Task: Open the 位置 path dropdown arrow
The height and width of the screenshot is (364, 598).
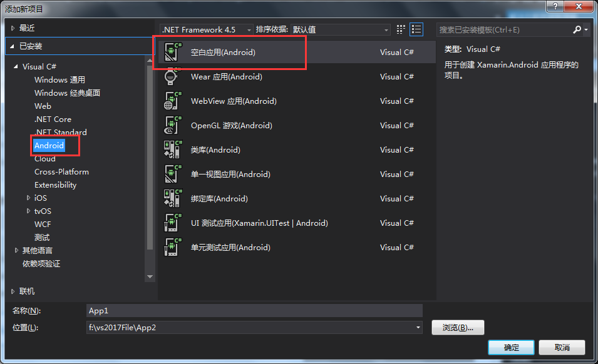Action: coord(418,328)
